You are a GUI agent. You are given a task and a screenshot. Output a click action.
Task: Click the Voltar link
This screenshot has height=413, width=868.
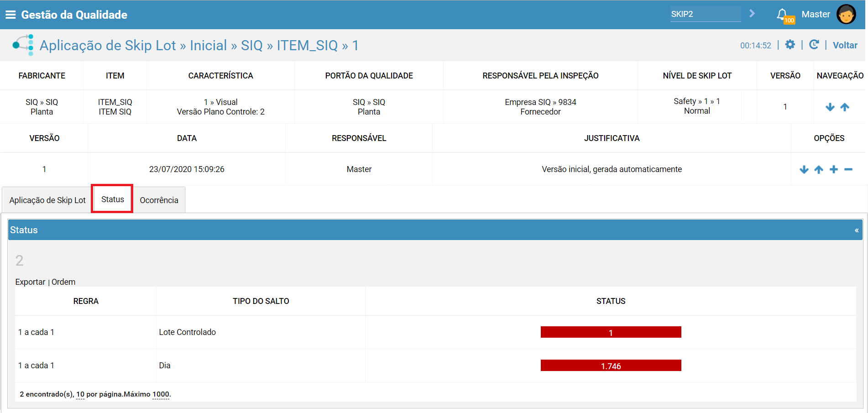coord(845,45)
